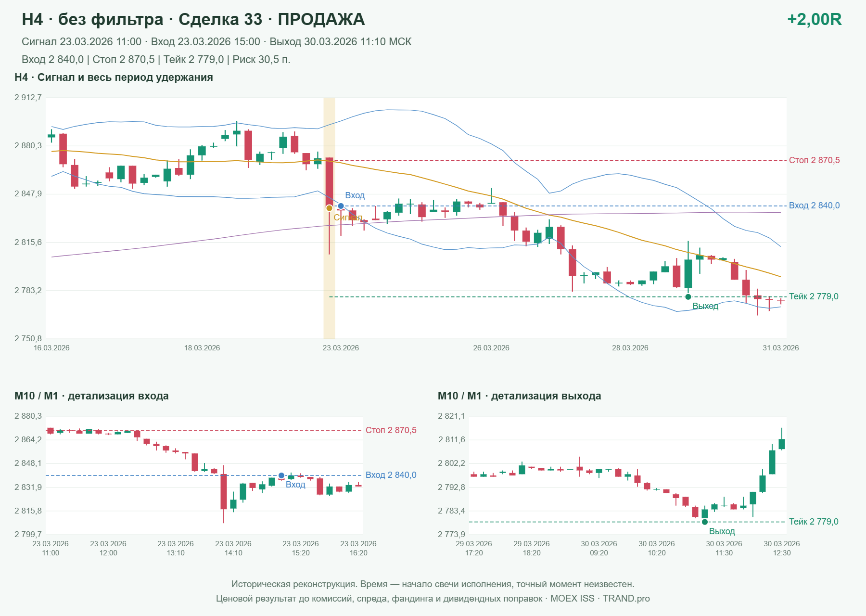Click the green exit dot in exit detail chart
This screenshot has width=866, height=616.
click(x=705, y=522)
